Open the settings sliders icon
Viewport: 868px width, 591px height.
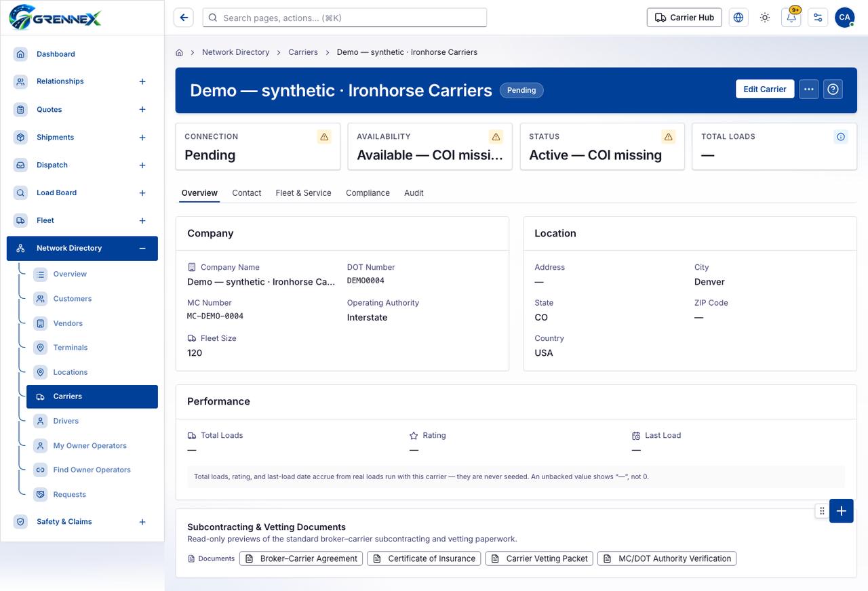[x=818, y=18]
